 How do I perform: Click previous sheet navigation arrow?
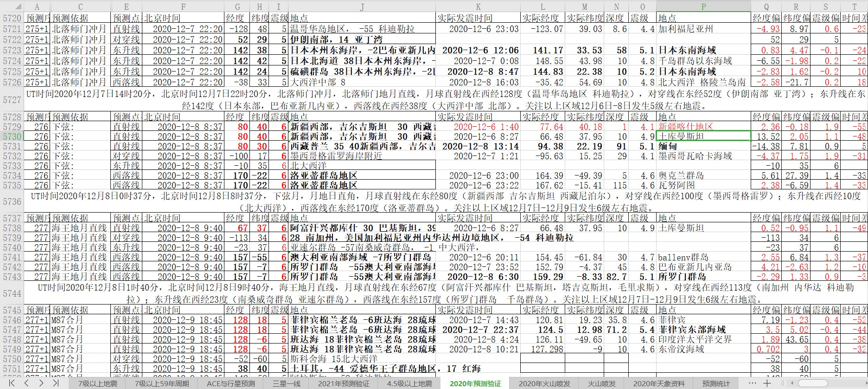coord(26,383)
